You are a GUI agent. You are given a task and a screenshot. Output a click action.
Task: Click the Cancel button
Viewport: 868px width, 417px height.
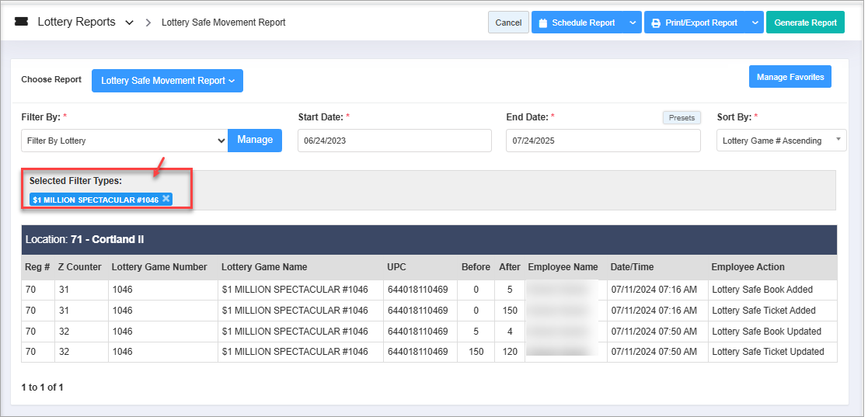click(x=508, y=23)
